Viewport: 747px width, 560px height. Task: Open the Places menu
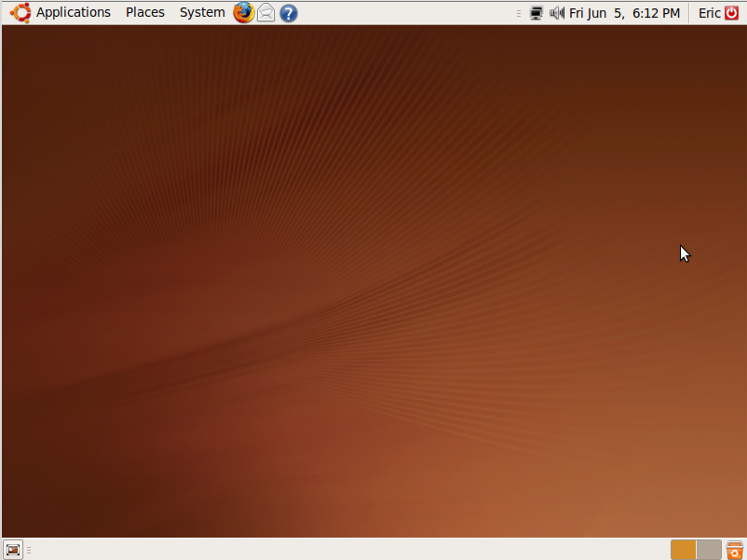point(144,12)
